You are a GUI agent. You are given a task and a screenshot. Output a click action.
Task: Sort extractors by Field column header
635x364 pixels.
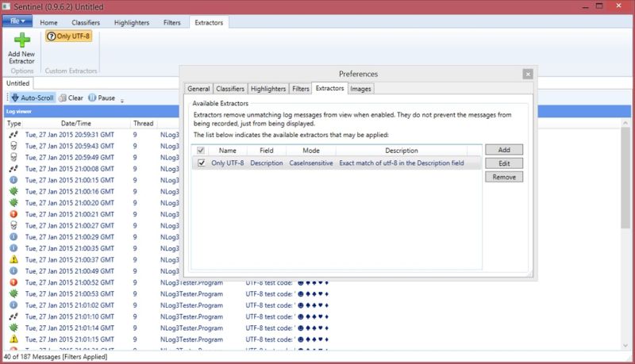click(267, 151)
